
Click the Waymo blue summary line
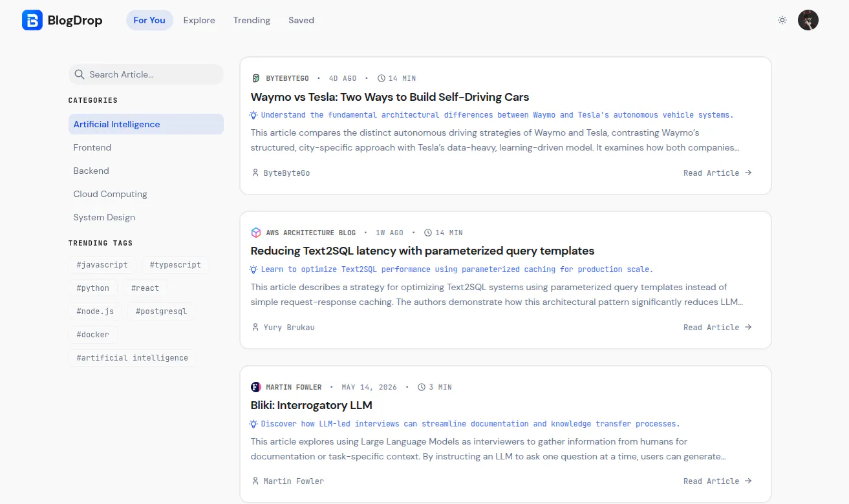point(497,115)
